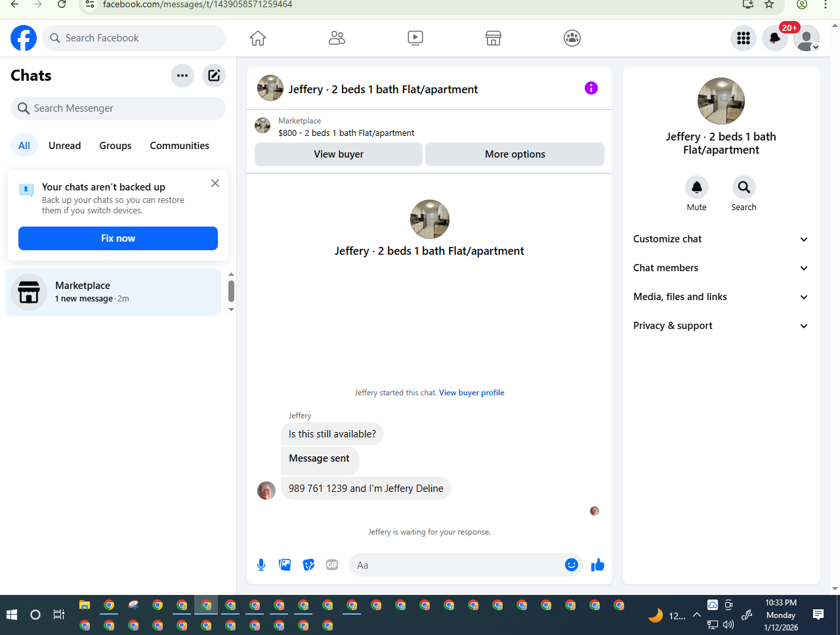Click Jeffery's avatar beside his message
Screen dimensions: 840x635
point(266,490)
